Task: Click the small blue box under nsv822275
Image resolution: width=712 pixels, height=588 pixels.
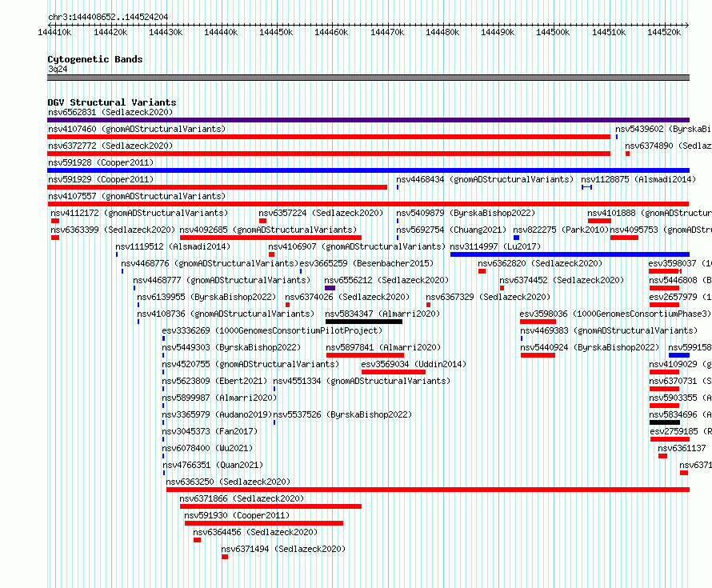Action: (x=516, y=238)
